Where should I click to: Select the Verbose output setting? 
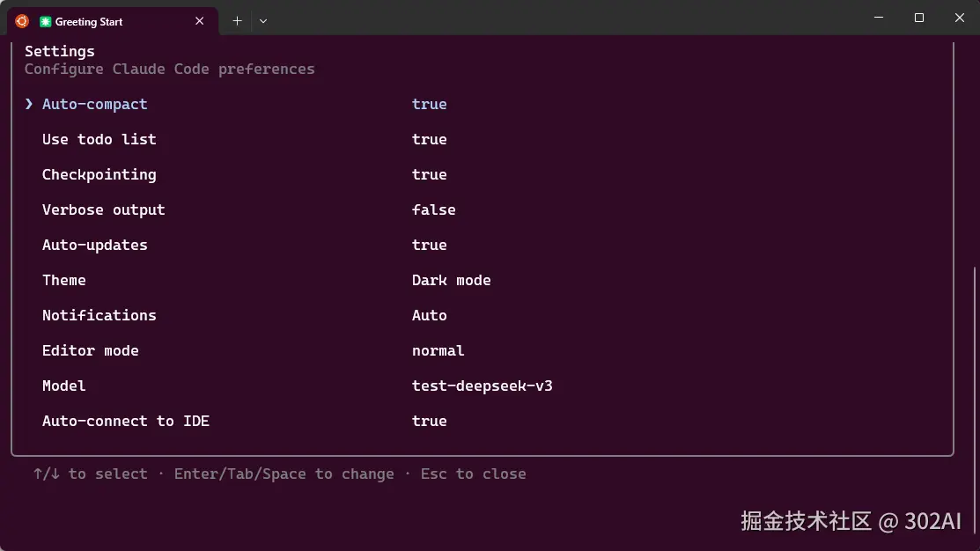104,209
